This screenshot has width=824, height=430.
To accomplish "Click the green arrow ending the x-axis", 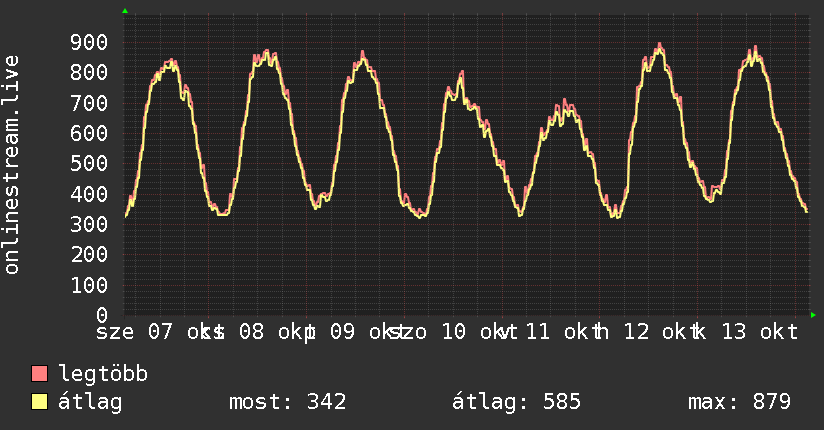I will pyautogui.click(x=813, y=315).
